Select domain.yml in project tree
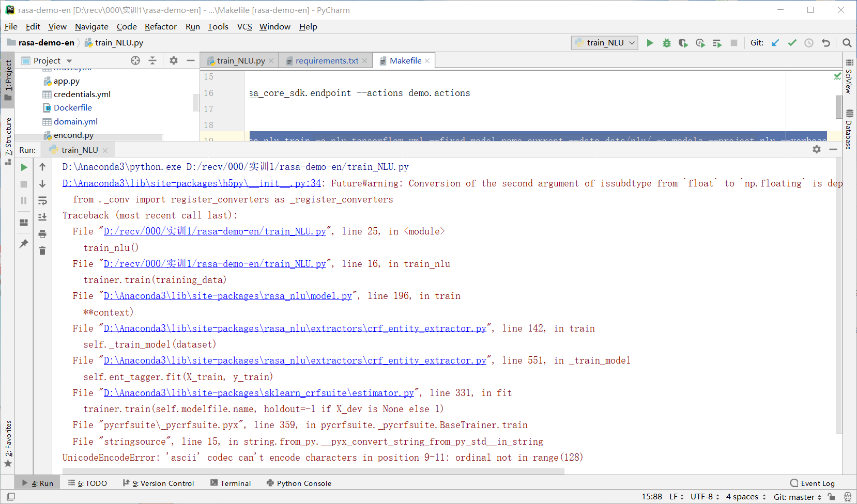 (75, 121)
